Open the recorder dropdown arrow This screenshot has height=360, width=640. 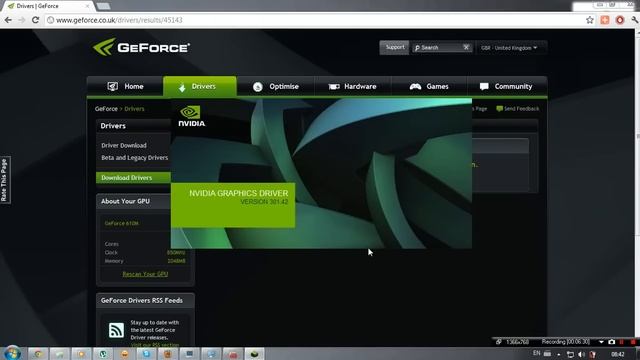pos(601,342)
